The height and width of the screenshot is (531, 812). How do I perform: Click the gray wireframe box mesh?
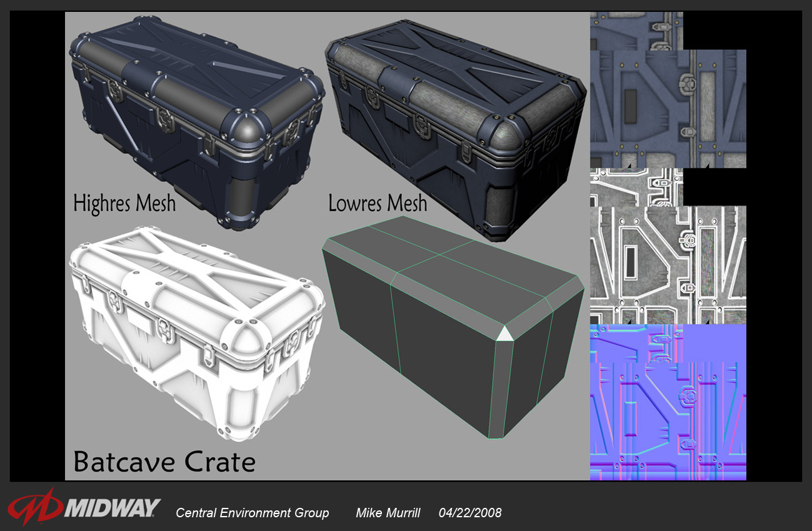[453, 327]
